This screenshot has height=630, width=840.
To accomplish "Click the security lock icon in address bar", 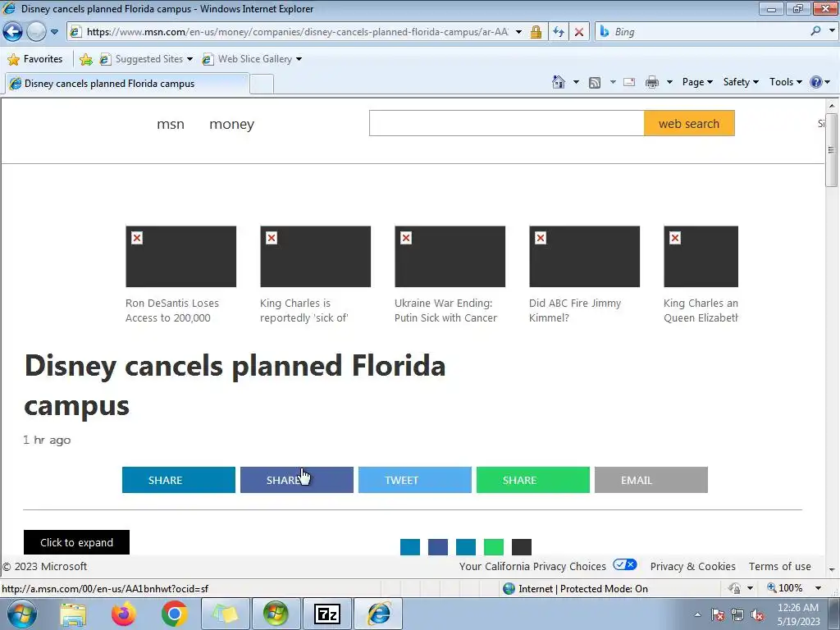I will point(536,32).
